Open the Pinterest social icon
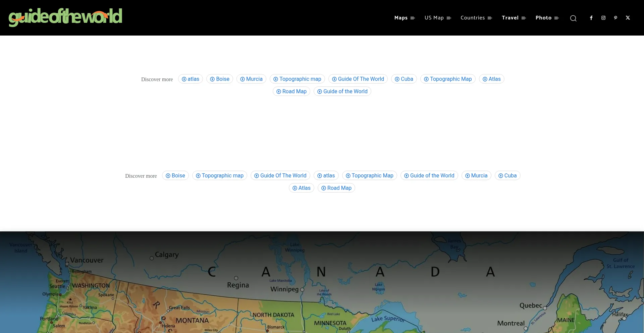This screenshot has height=333, width=644. tap(615, 18)
